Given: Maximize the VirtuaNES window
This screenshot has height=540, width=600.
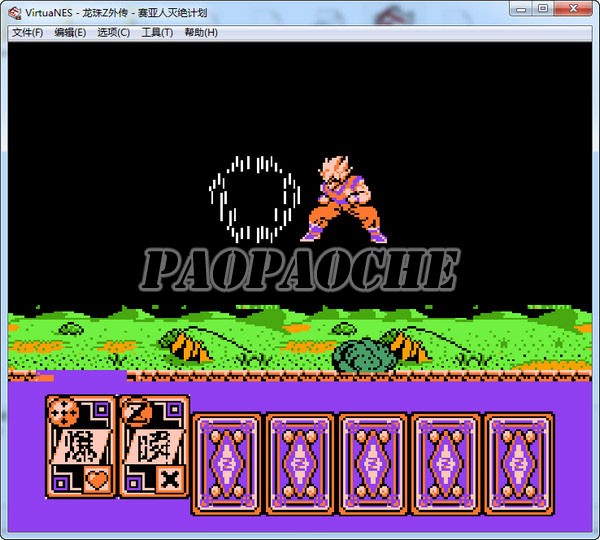Looking at the screenshot, I should coord(542,9).
